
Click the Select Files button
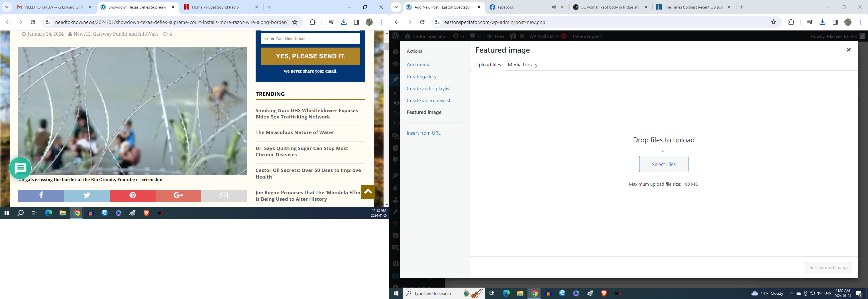(x=663, y=164)
